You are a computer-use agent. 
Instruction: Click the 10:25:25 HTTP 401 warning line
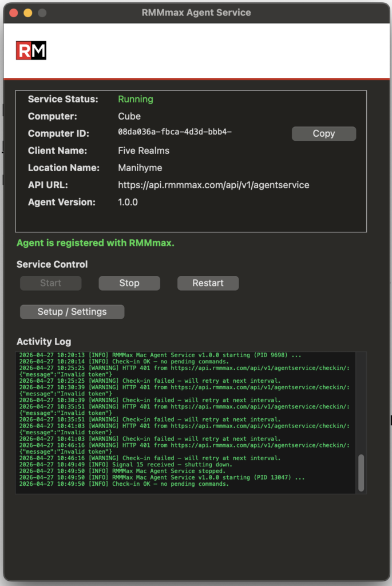(184, 371)
